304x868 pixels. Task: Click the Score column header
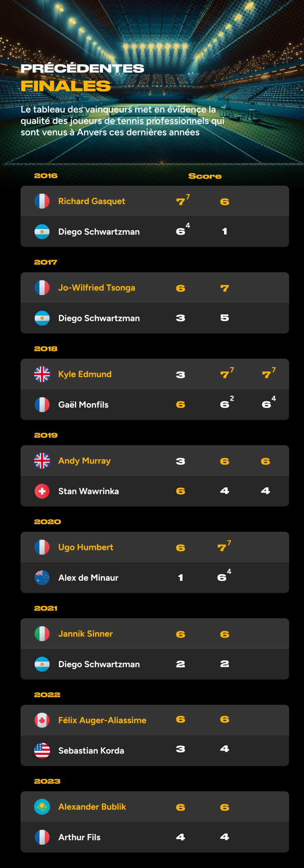pos(205,176)
